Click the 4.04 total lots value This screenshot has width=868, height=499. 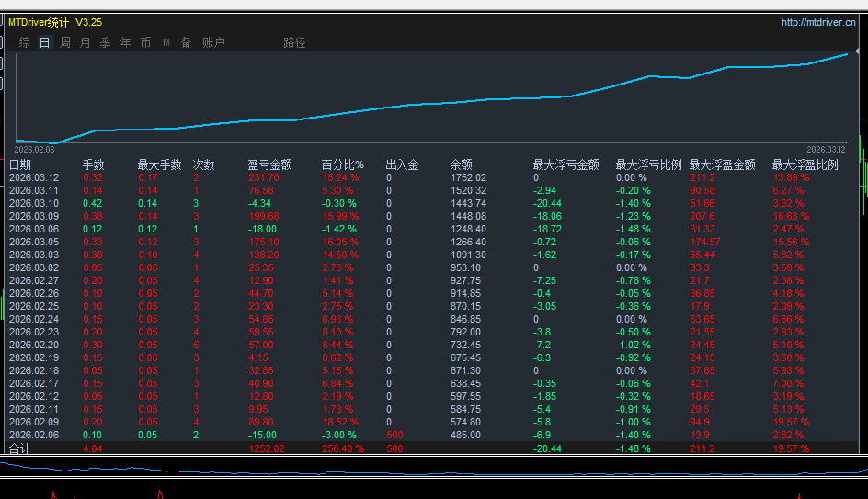93,448
